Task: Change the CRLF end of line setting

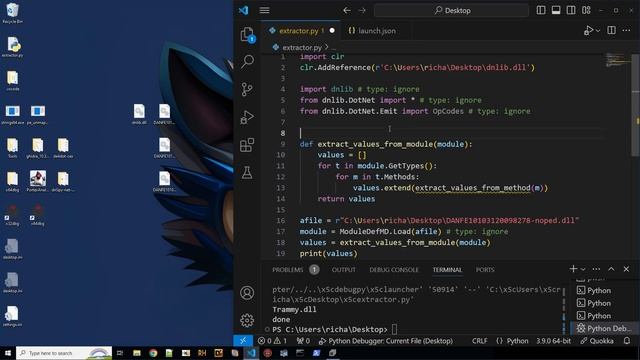Action: [480, 341]
